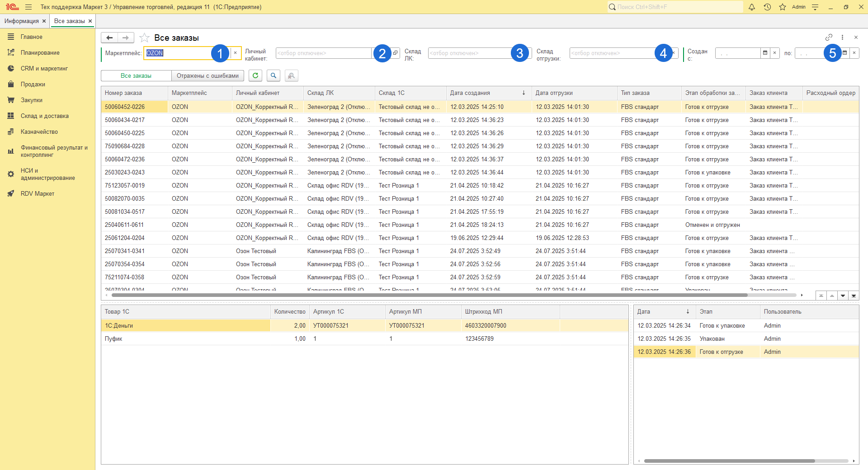
Task: Select the 'Все заказы' filter toggle
Action: click(x=136, y=76)
